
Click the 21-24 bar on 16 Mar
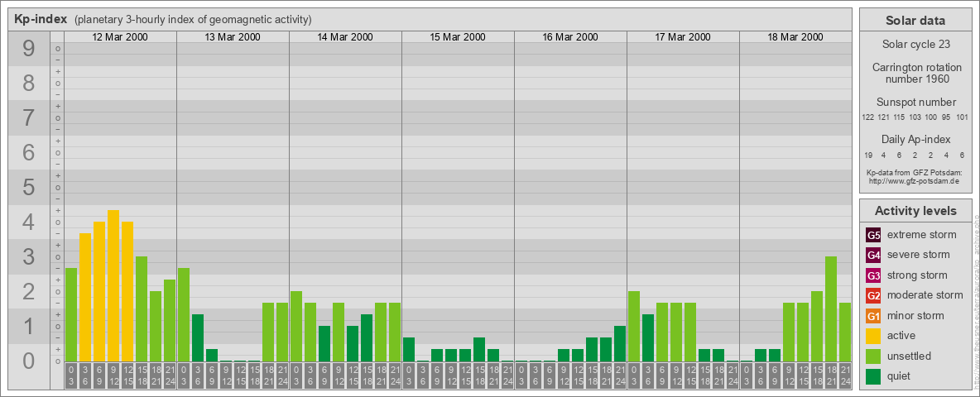(x=619, y=343)
